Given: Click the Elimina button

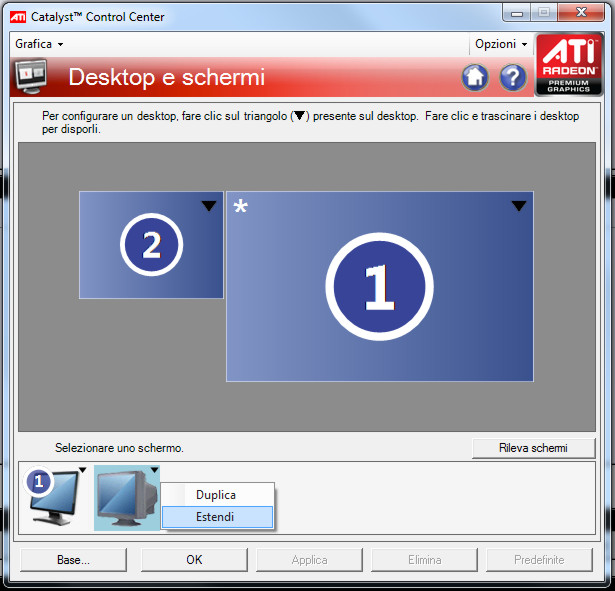Looking at the screenshot, I should click(424, 560).
